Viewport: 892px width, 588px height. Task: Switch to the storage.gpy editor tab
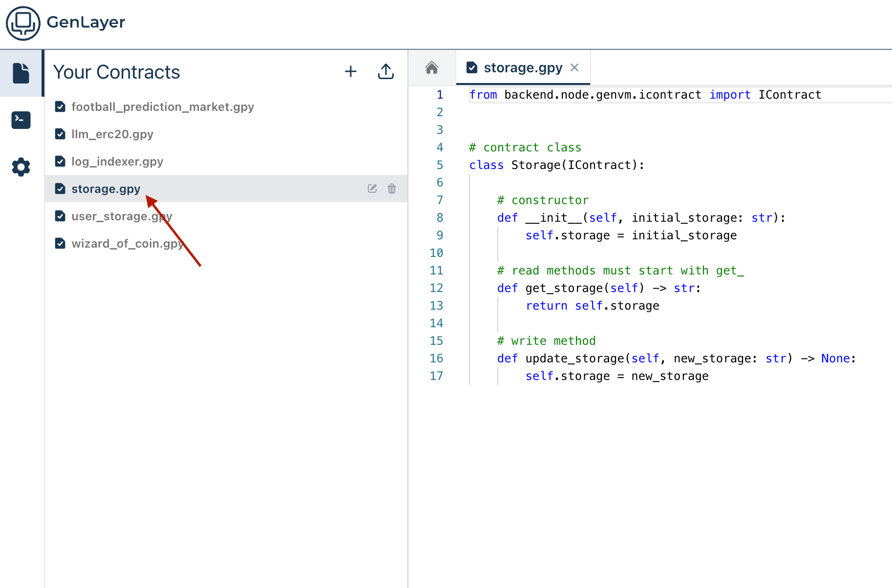click(x=522, y=67)
